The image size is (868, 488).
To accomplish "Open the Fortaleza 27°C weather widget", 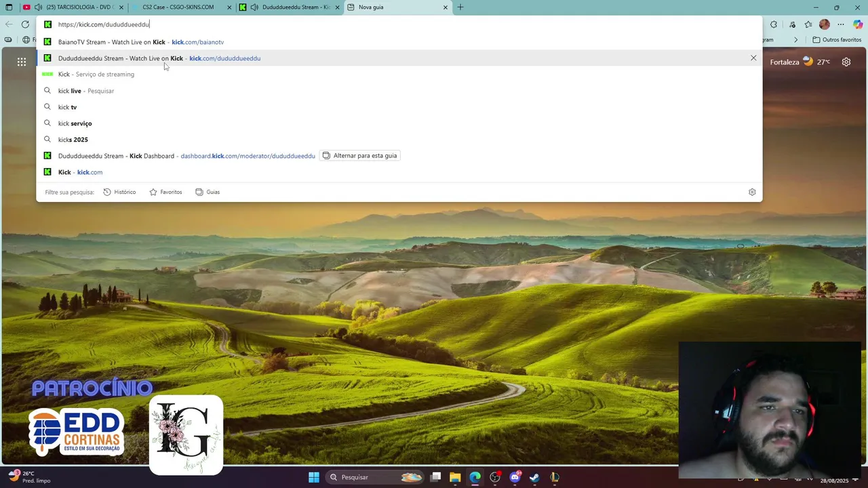I will [x=800, y=62].
